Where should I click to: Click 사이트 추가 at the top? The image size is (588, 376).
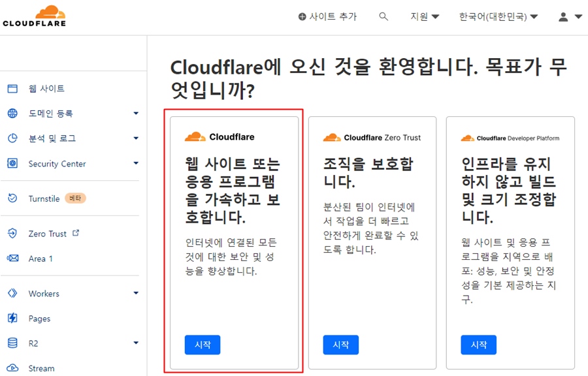pyautogui.click(x=328, y=17)
